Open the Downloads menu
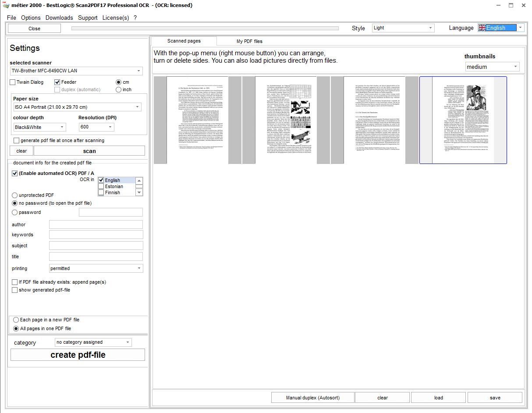The width and height of the screenshot is (532, 413). tap(59, 18)
